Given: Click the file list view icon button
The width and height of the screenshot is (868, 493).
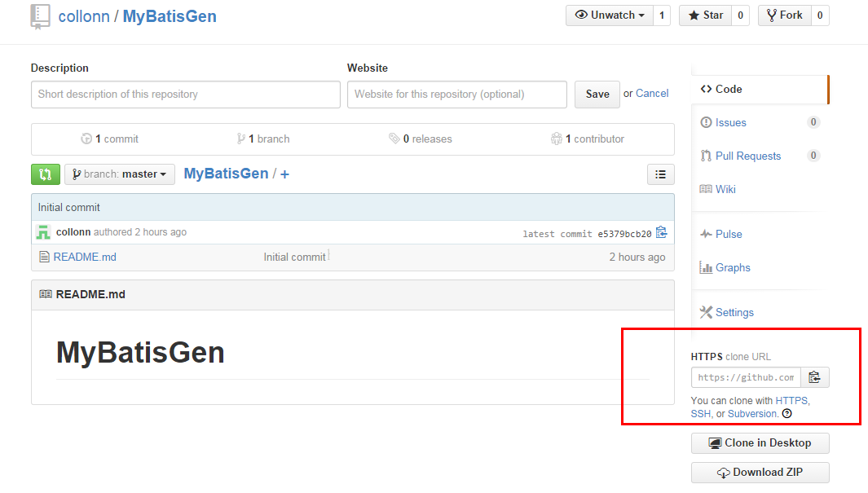Looking at the screenshot, I should 660,174.
